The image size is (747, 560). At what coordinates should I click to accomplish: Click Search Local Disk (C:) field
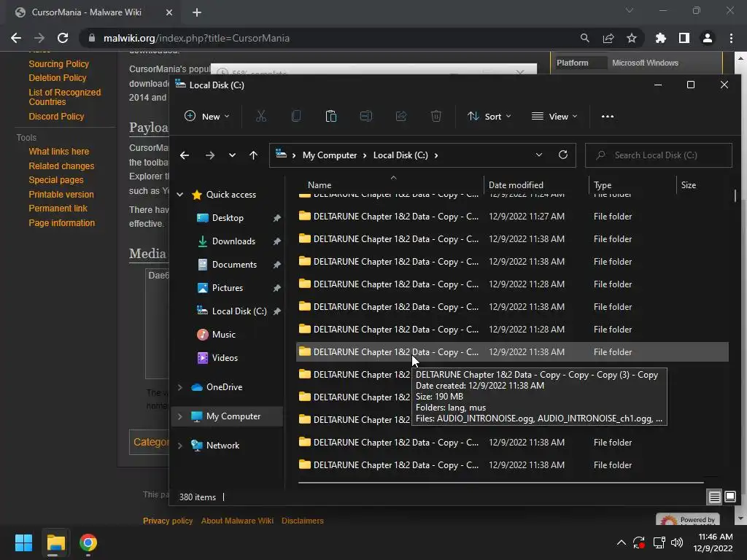pos(659,155)
